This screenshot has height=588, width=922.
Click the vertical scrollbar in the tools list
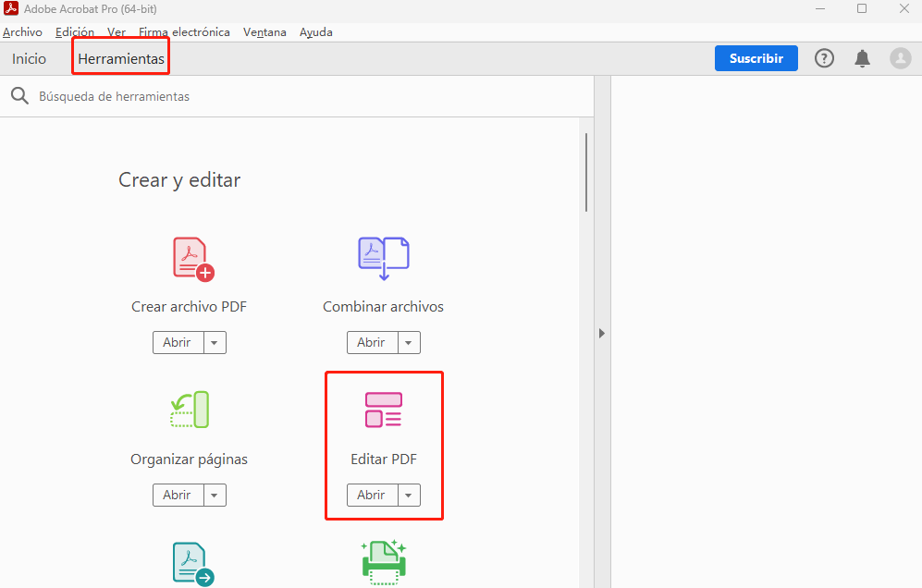pyautogui.click(x=586, y=176)
